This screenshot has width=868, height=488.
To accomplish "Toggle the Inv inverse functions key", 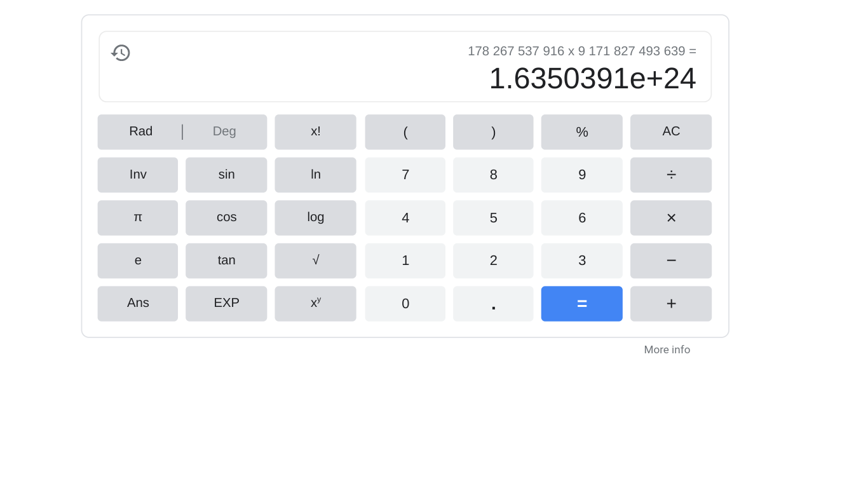I will point(138,175).
